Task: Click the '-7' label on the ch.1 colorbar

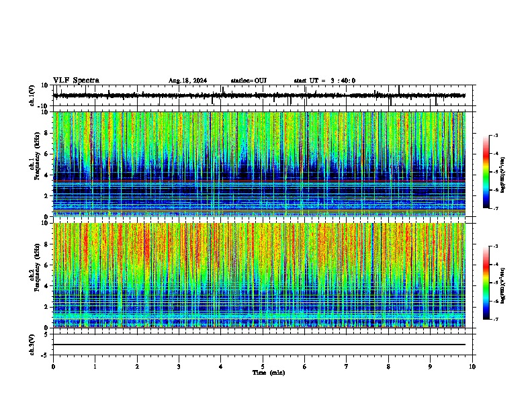Action: coord(496,208)
